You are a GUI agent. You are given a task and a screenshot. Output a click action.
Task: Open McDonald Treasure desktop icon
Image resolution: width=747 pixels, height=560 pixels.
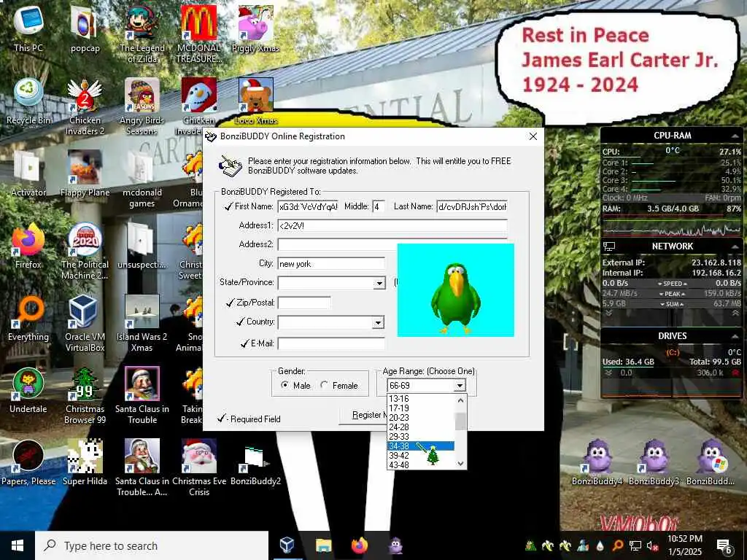click(x=199, y=34)
